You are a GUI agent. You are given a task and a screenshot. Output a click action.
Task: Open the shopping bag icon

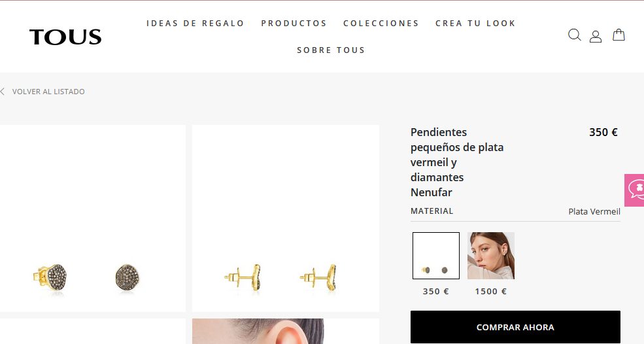click(619, 35)
